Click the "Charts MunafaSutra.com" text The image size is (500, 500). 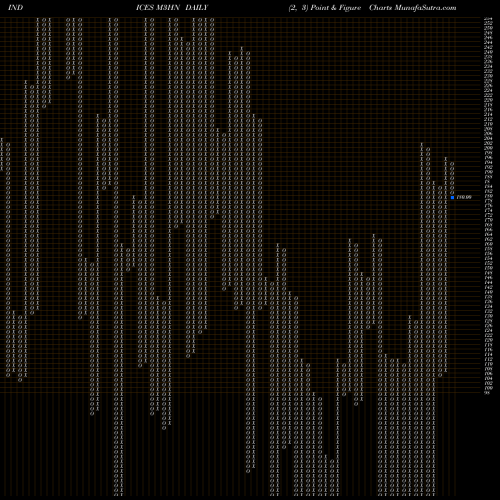(413, 8)
